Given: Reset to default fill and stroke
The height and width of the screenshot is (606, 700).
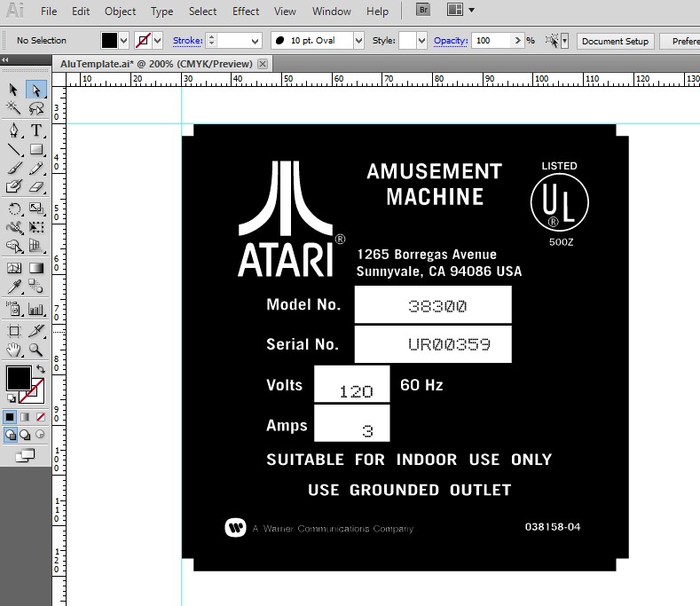Looking at the screenshot, I should 12,398.
